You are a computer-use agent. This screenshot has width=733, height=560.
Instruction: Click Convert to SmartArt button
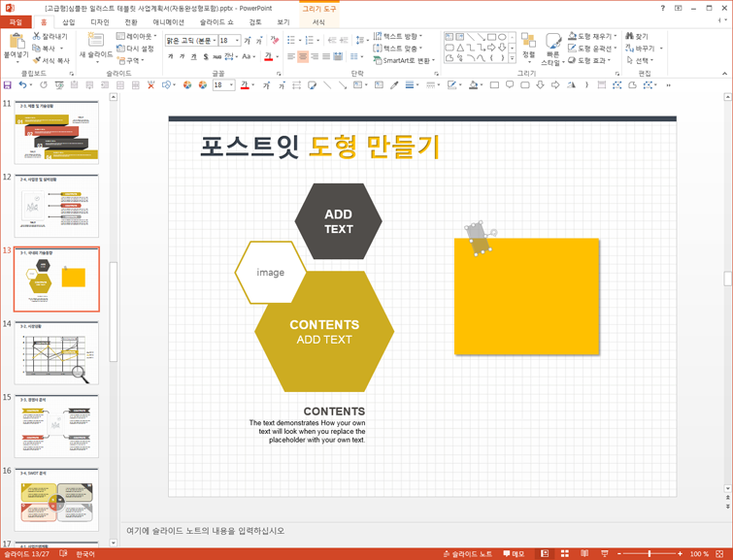(x=404, y=60)
